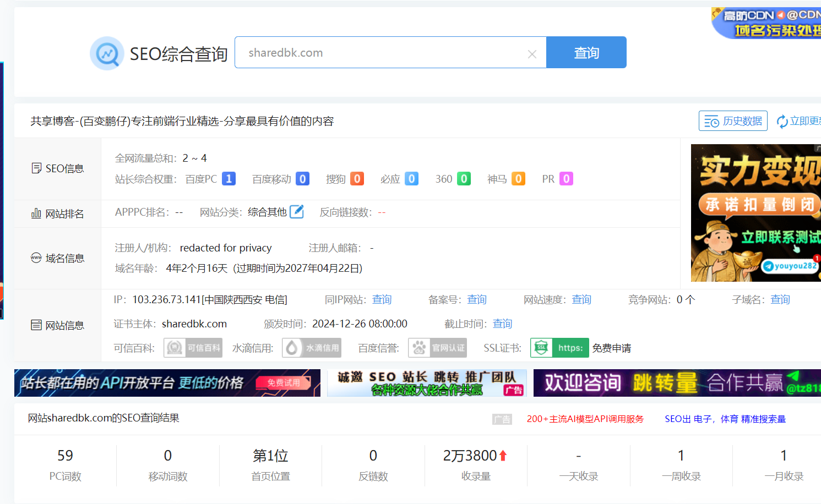Click the SSL https certificate badge

point(559,348)
